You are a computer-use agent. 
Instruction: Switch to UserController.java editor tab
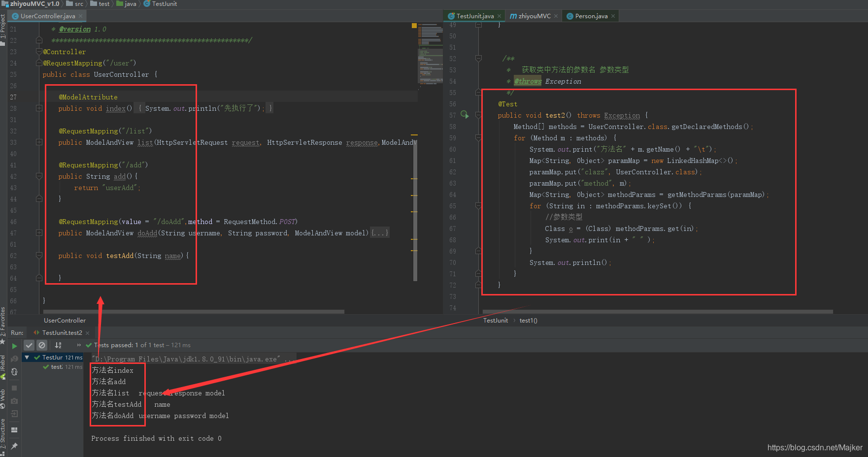(x=48, y=16)
